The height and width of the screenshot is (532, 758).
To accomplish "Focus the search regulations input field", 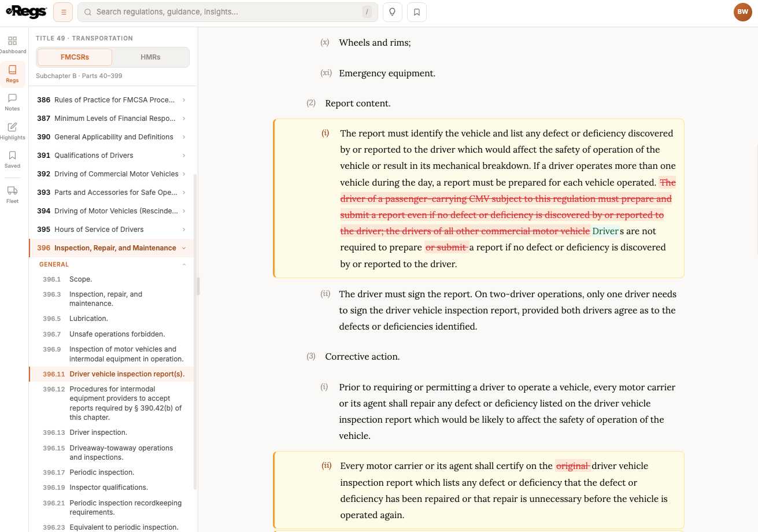I will pos(228,12).
